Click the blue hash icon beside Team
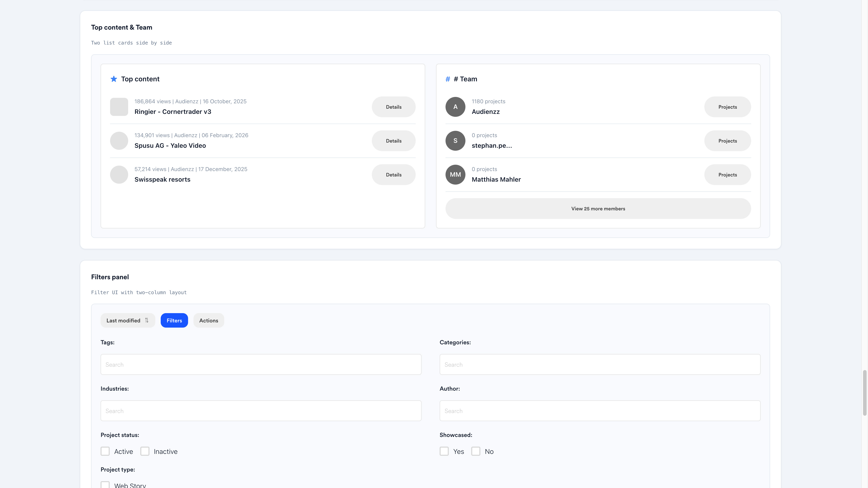This screenshot has width=868, height=488. pyautogui.click(x=448, y=79)
